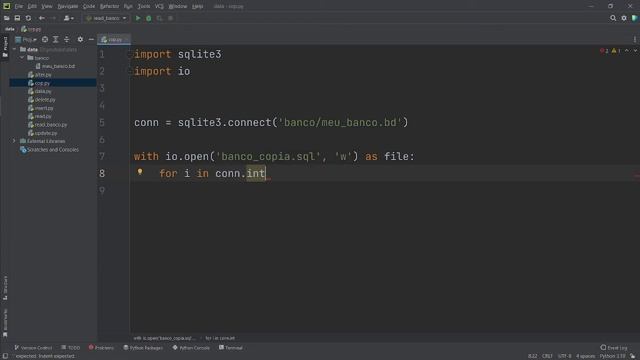Screen dimensions: 640x360
Task: Open IDE settings gear at top right
Action: point(624,18)
